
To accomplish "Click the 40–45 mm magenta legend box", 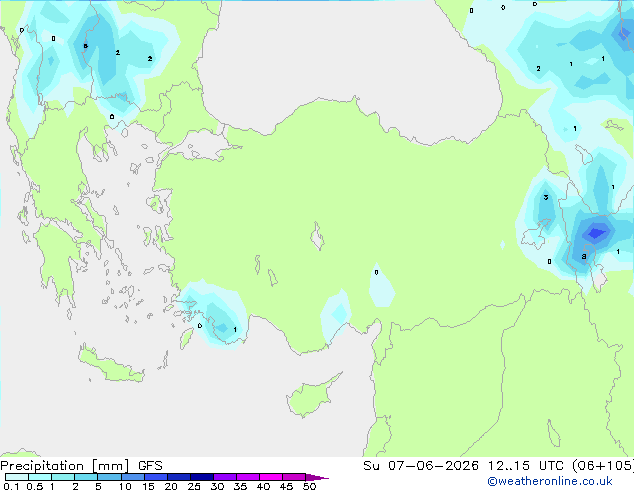I will pos(271,477).
